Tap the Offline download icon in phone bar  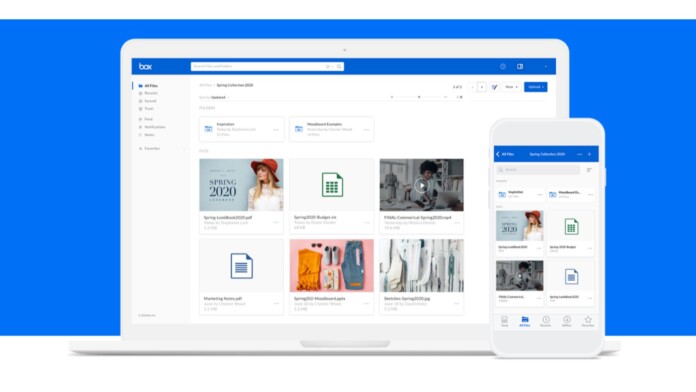click(x=567, y=320)
